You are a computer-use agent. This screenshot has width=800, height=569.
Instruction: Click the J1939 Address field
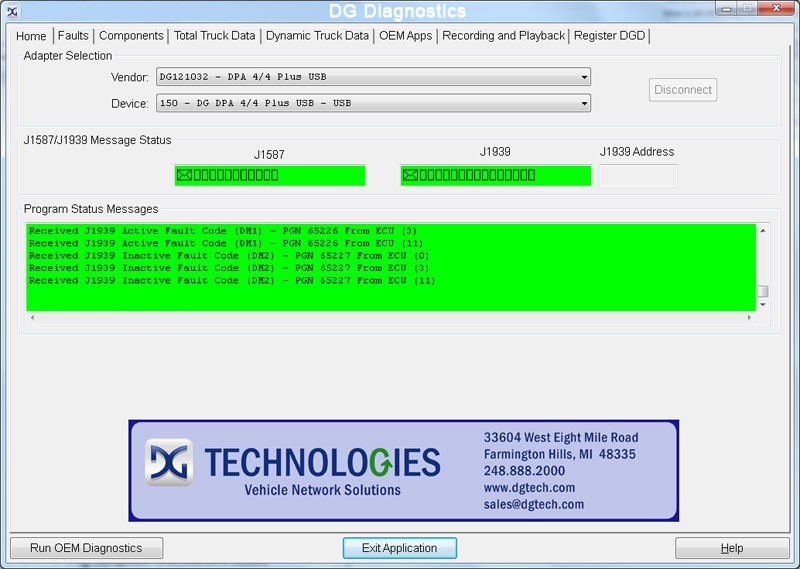tap(638, 176)
